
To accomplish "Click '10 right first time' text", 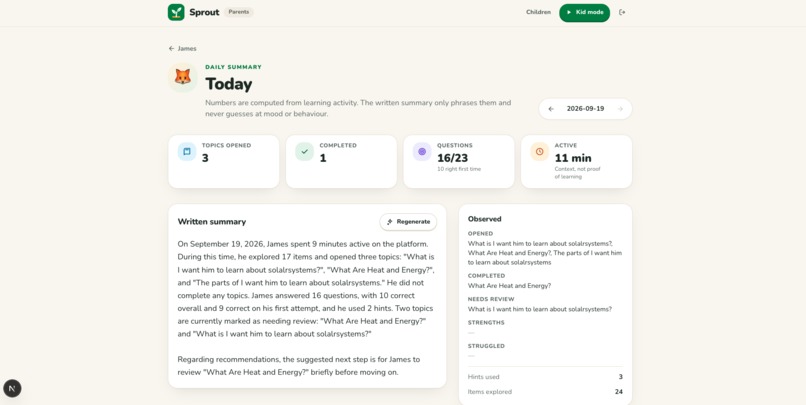I will point(459,169).
